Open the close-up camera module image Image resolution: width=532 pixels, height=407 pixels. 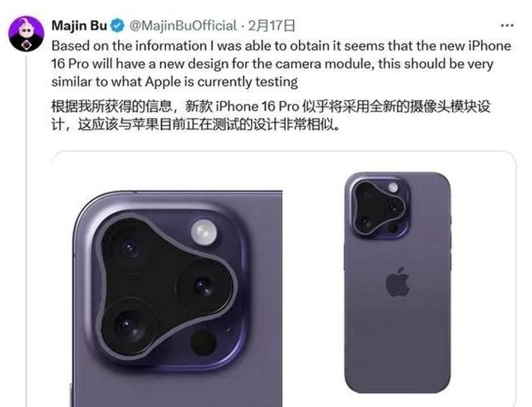point(177,298)
